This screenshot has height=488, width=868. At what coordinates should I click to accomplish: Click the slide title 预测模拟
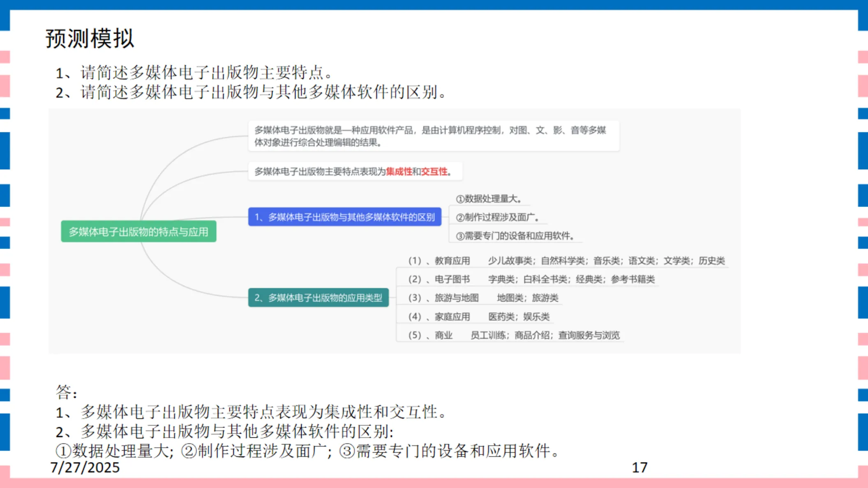[x=90, y=39]
